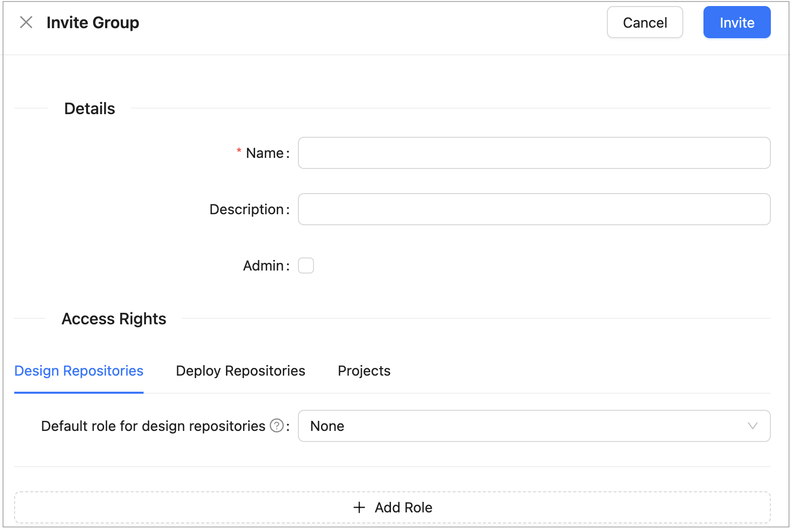Viewport: 790px width, 532px height.
Task: Click the blue Invite button
Action: [x=736, y=23]
